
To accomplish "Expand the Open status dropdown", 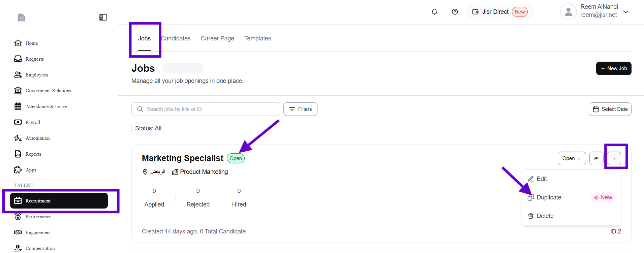I will click(572, 158).
